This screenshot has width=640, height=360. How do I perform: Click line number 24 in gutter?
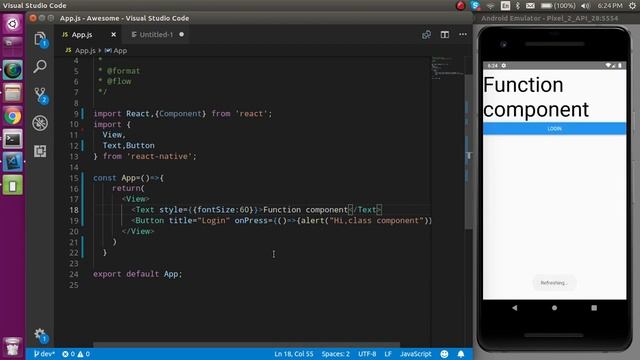point(73,274)
